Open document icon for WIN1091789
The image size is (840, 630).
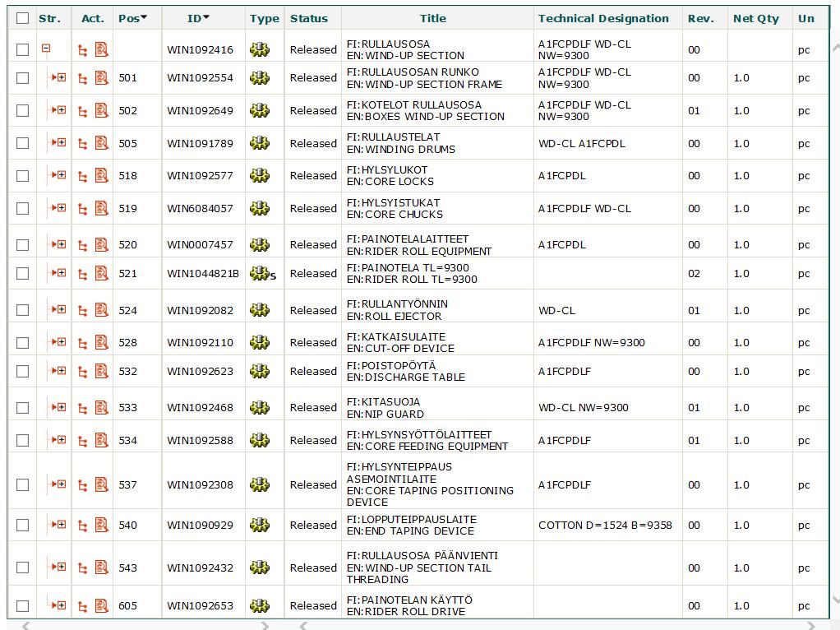pyautogui.click(x=101, y=143)
